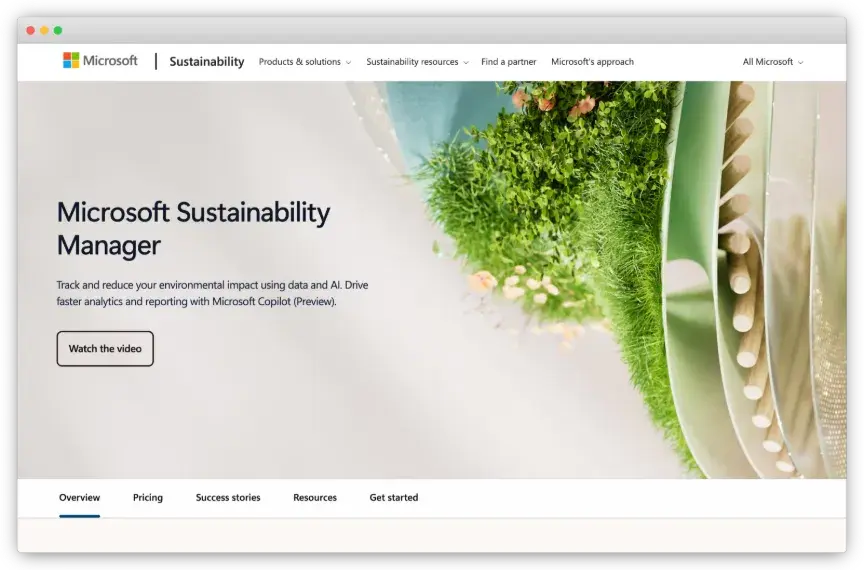Select the Overview tab
864x570 pixels.
point(79,498)
